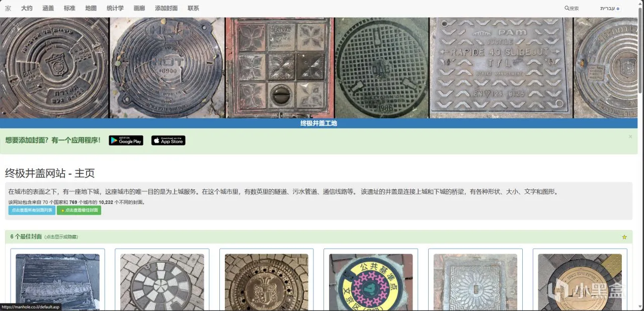Open the golden round plaque cover thumbnail
This screenshot has height=311, width=644.
580,282
